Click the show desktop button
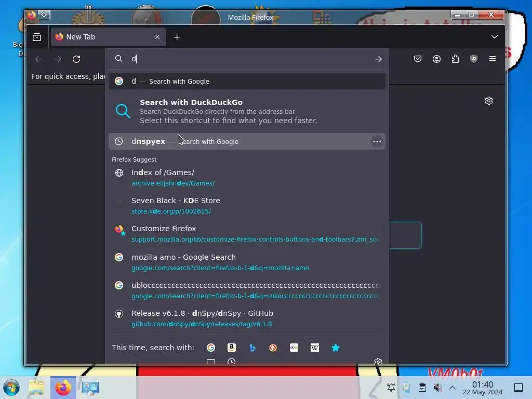 518,387
